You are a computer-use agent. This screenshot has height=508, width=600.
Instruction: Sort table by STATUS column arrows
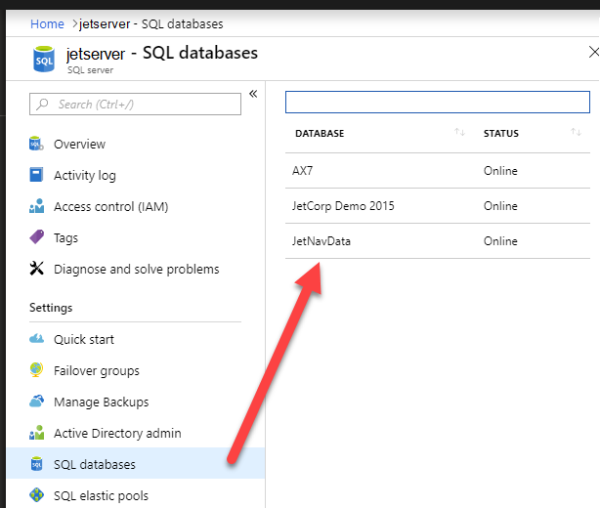[576, 132]
